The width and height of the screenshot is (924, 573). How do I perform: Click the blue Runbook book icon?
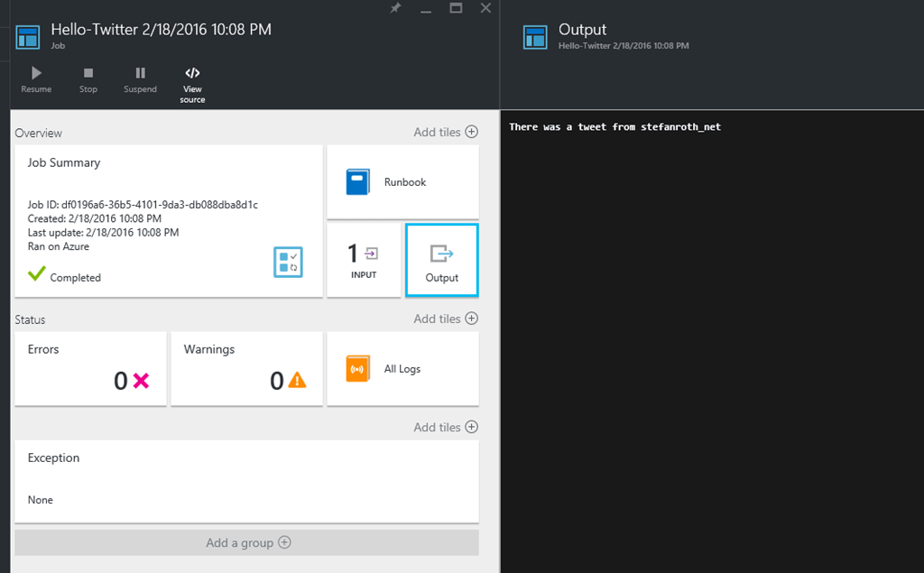click(x=357, y=181)
